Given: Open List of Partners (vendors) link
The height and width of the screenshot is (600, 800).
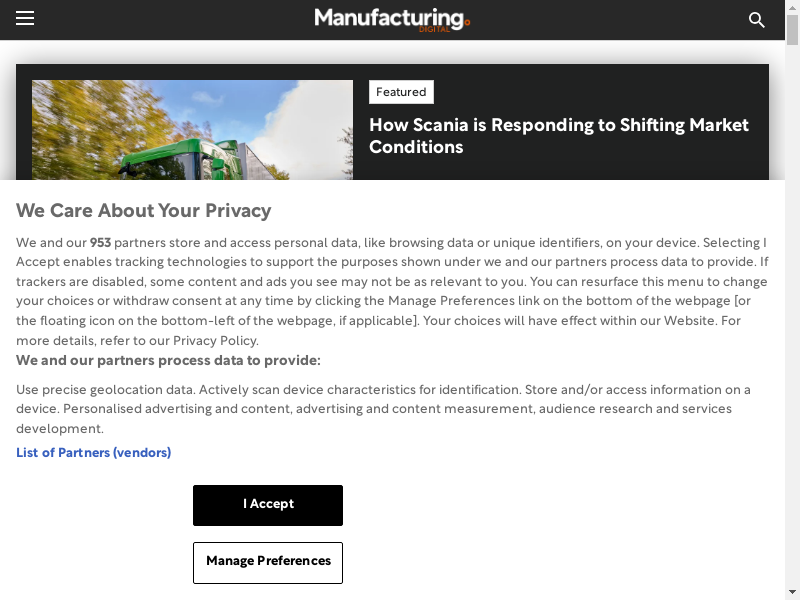Looking at the screenshot, I should (93, 453).
